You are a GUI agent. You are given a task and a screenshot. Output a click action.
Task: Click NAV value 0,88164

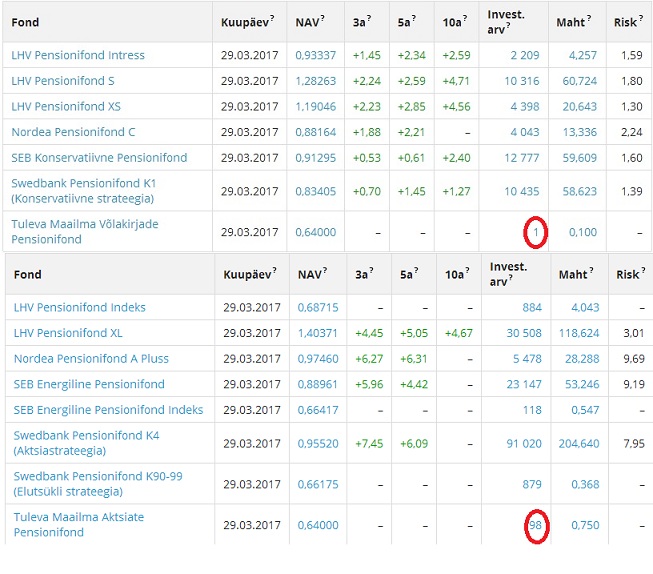316,132
